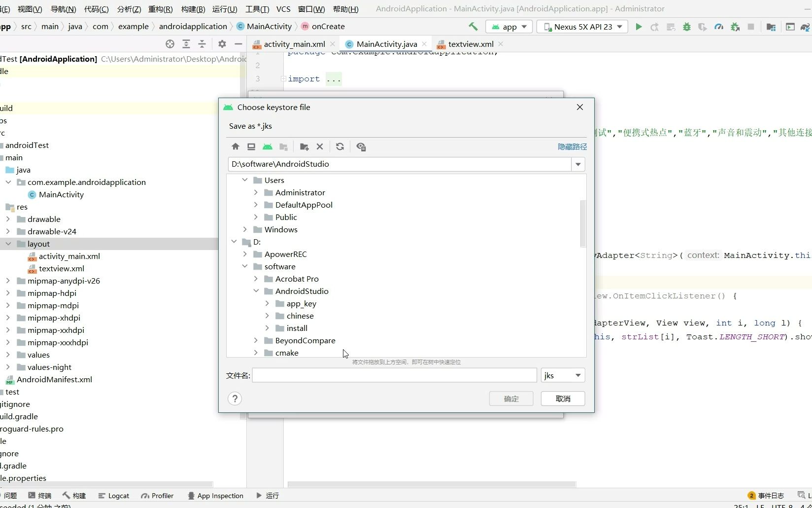Create a new folder in the keystore dialog
Image resolution: width=812 pixels, height=508 pixels.
point(304,146)
